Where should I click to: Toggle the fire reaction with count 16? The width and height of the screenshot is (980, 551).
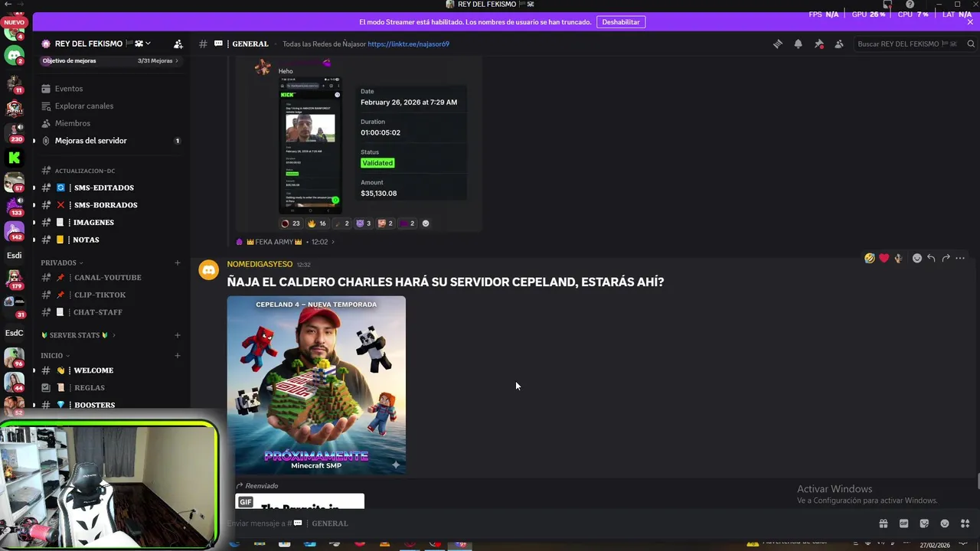(317, 223)
